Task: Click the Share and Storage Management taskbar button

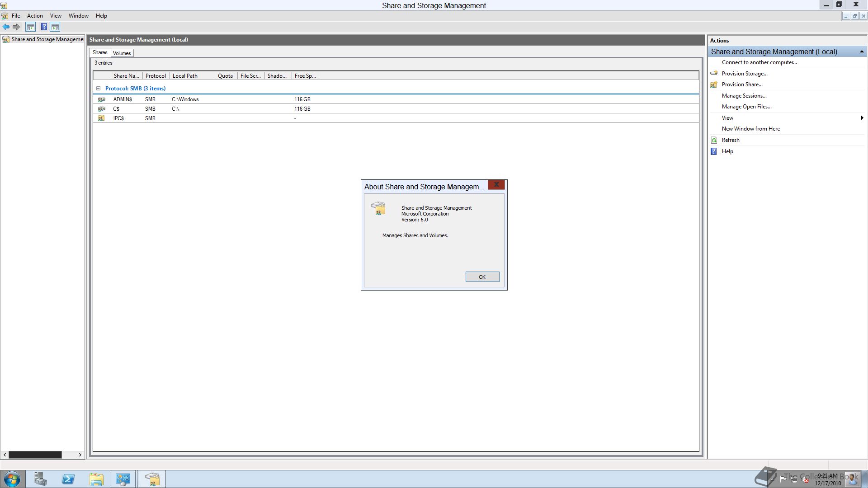Action: (153, 479)
